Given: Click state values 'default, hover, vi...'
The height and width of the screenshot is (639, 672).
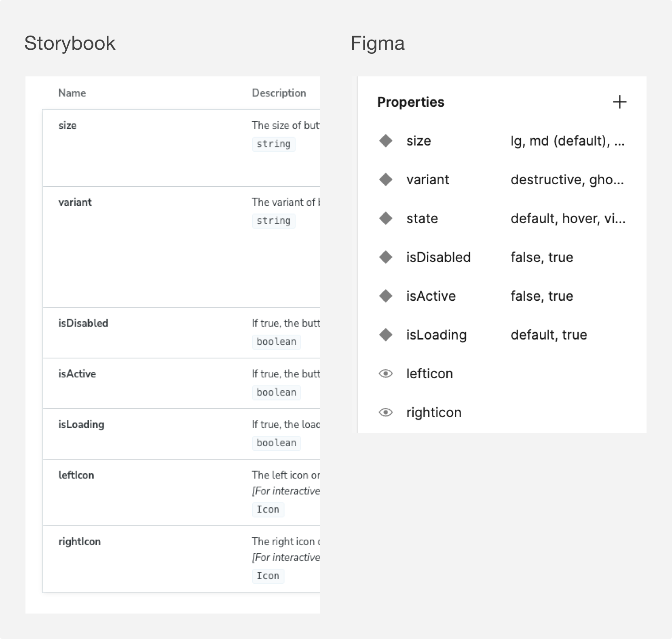Looking at the screenshot, I should pos(568,218).
